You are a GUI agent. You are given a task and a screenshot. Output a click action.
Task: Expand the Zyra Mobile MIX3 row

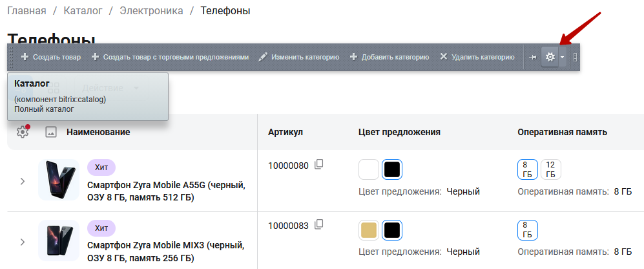coord(23,242)
